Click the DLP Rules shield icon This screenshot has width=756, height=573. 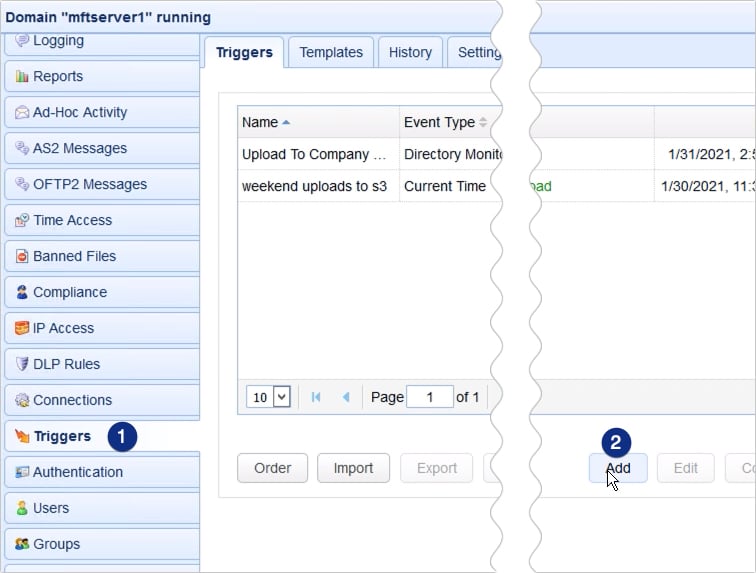(22, 365)
